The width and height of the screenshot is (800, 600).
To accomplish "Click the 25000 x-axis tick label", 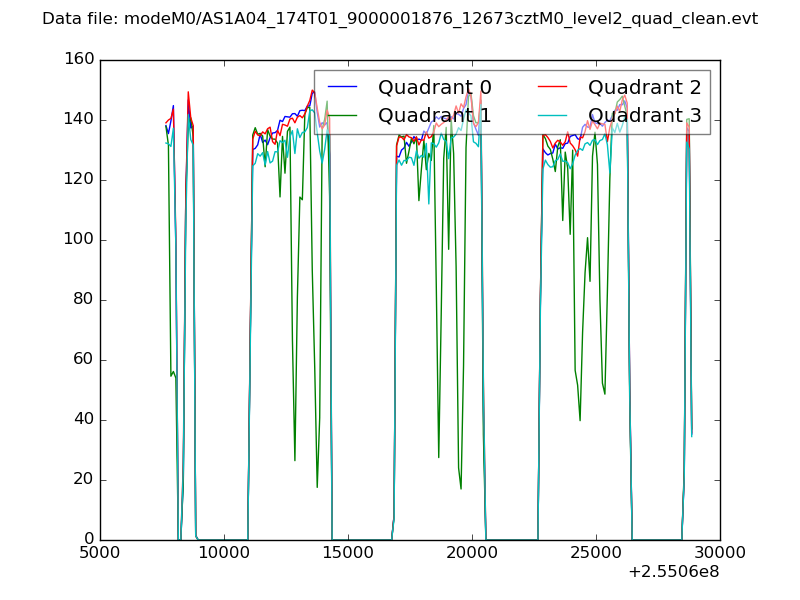I will pos(596,552).
